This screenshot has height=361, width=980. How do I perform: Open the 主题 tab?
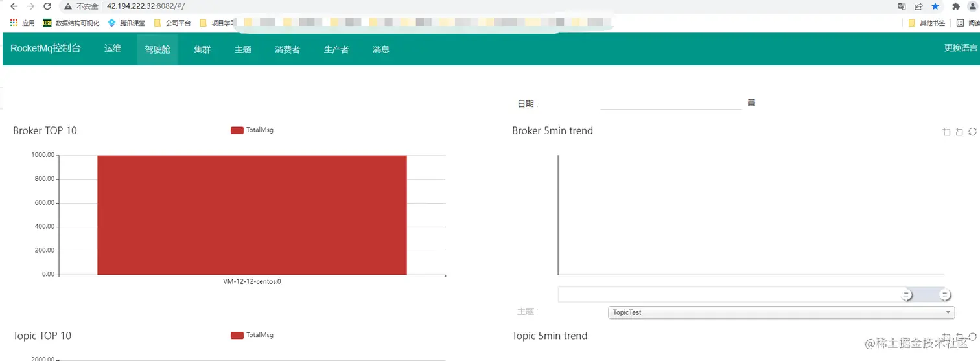pyautogui.click(x=243, y=49)
